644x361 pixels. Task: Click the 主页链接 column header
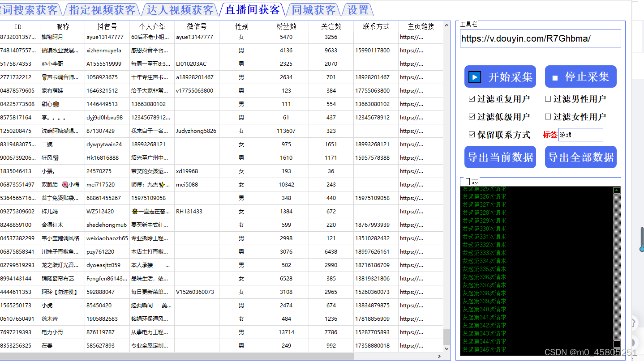[421, 26]
